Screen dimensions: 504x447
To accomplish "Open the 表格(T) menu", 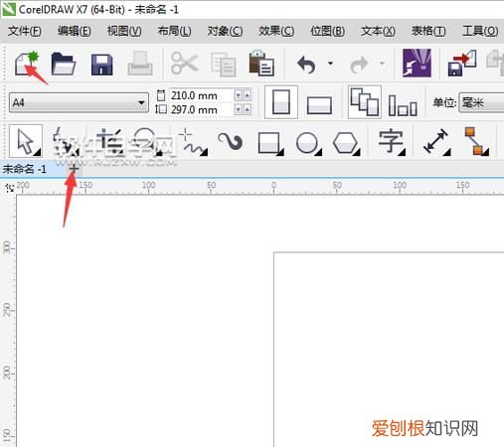I will click(428, 31).
